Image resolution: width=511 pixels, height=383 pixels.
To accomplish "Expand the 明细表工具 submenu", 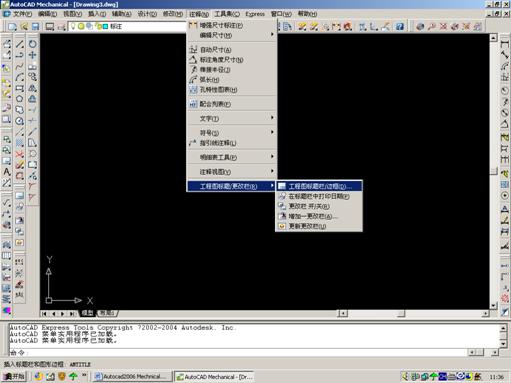I will (x=232, y=157).
